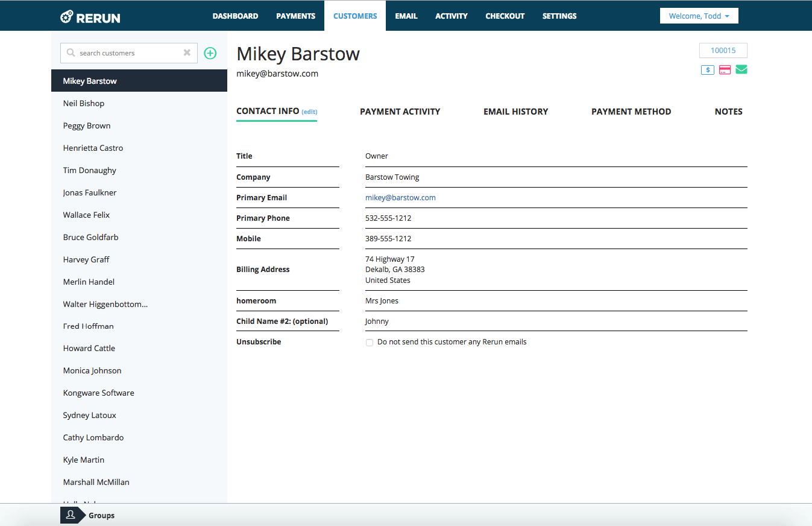Select Henrietta Castro from the customer list
Image resolution: width=812 pixels, height=526 pixels.
coord(93,148)
